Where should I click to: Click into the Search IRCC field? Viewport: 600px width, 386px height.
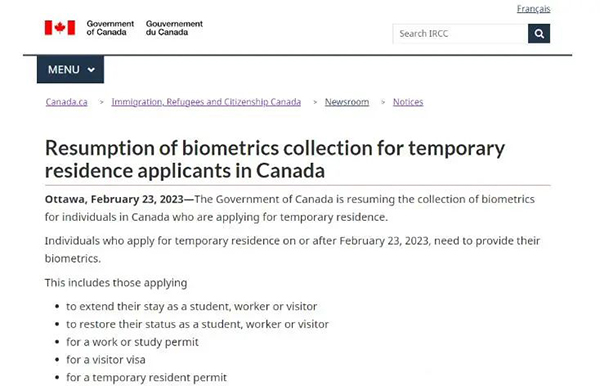[x=460, y=34]
